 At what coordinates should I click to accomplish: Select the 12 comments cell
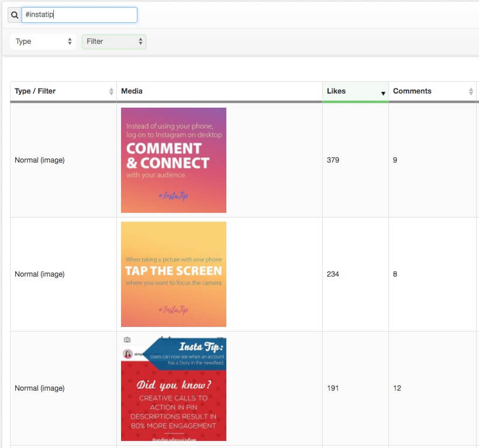tap(432, 388)
